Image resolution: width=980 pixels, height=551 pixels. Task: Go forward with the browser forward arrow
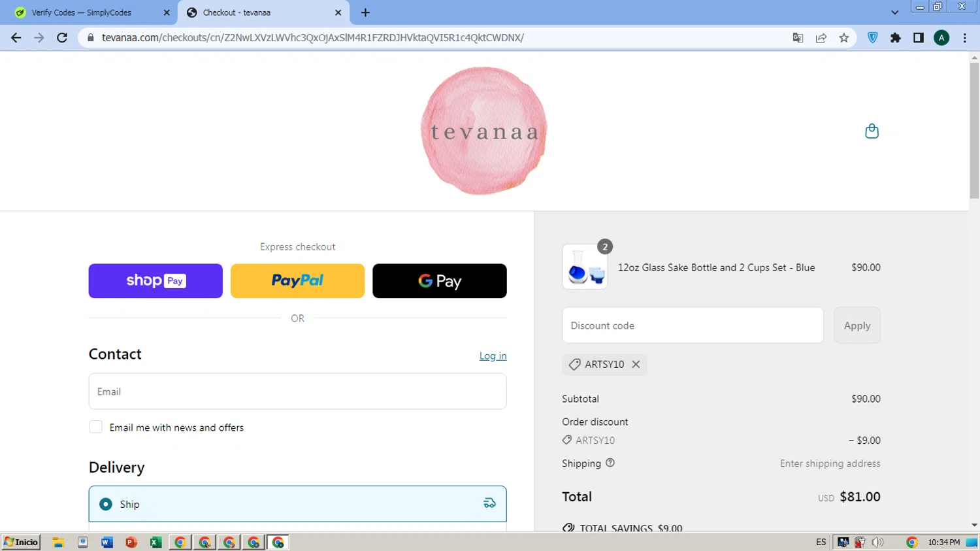[39, 38]
